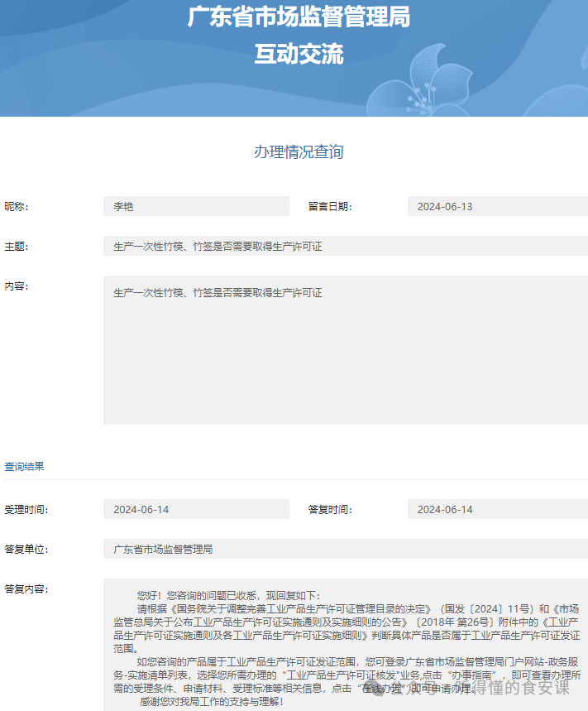Click the message date field 2024-06-13
The width and height of the screenshot is (588, 711).
(x=497, y=206)
